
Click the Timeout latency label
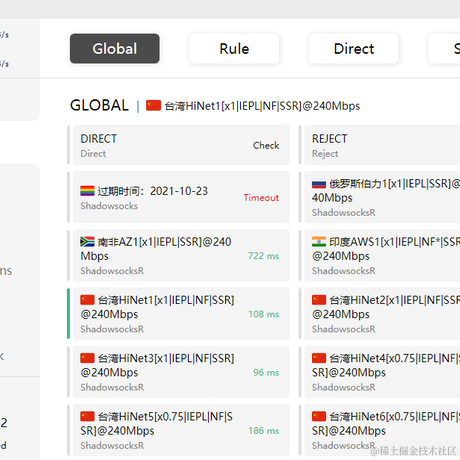(261, 198)
